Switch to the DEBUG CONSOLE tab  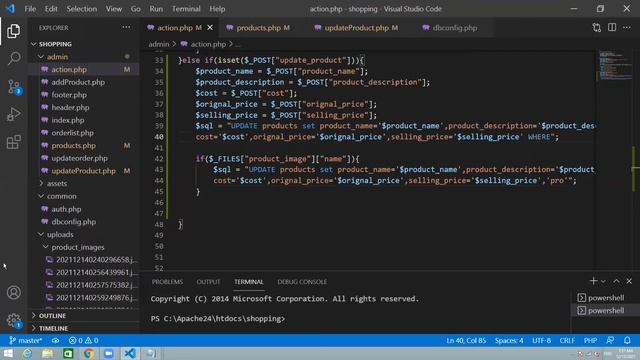coord(302,282)
